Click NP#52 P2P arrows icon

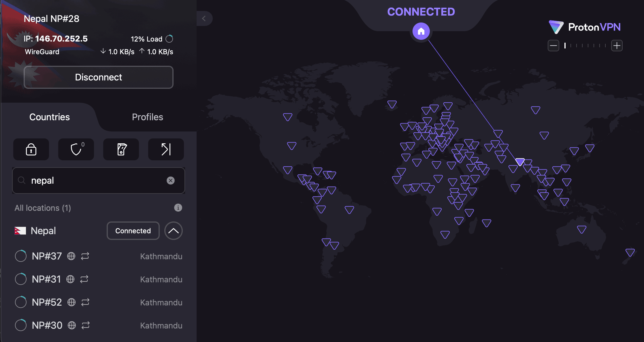85,302
